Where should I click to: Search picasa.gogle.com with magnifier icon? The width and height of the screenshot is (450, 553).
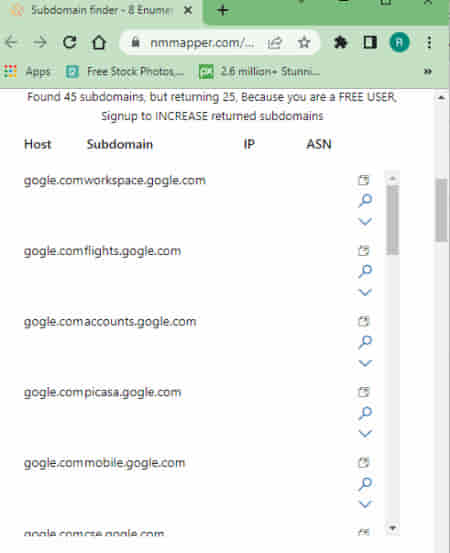click(x=365, y=413)
